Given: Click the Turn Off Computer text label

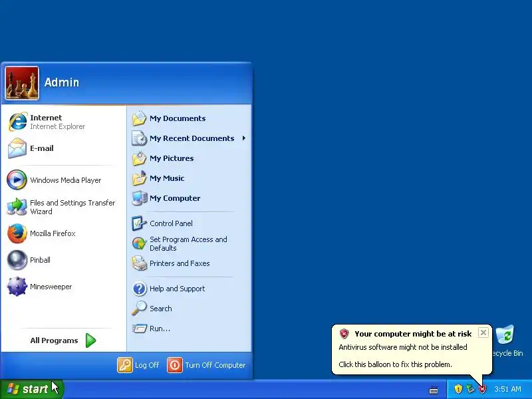Looking at the screenshot, I should coord(215,365).
